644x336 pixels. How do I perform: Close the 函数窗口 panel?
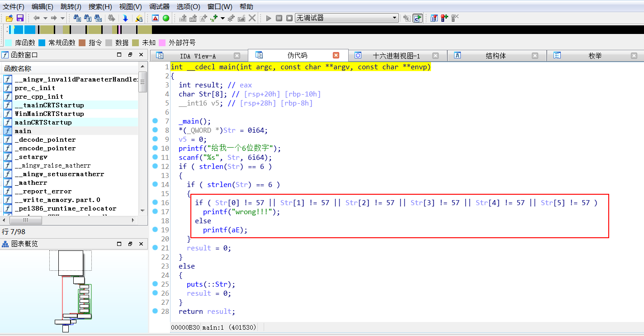[x=141, y=55]
